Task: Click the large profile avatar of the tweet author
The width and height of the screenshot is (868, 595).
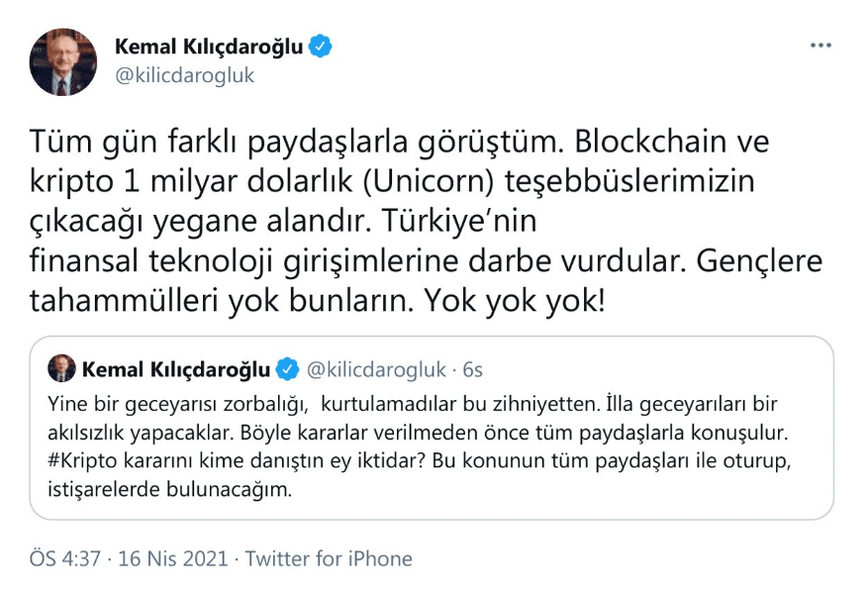Action: [x=63, y=61]
